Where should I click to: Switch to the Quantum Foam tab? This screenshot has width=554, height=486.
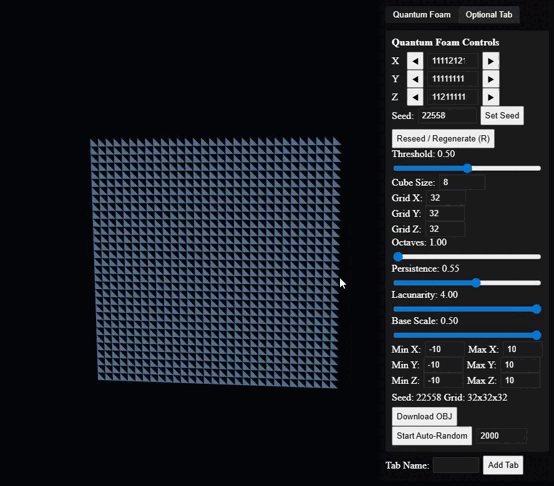(422, 14)
